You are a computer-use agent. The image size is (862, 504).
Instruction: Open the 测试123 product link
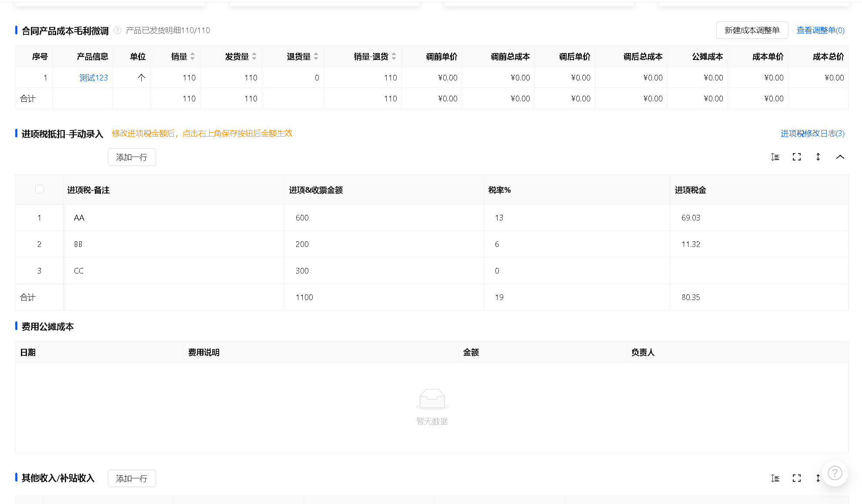pos(94,78)
